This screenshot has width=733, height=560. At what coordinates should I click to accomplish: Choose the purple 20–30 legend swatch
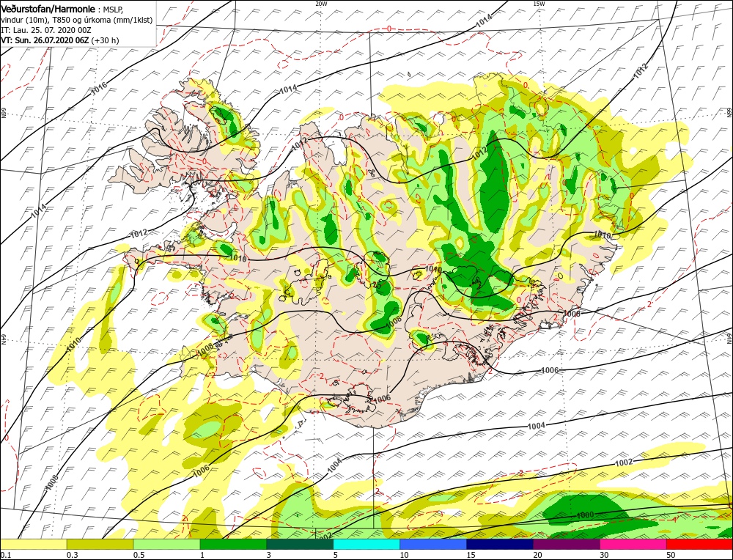click(x=566, y=544)
